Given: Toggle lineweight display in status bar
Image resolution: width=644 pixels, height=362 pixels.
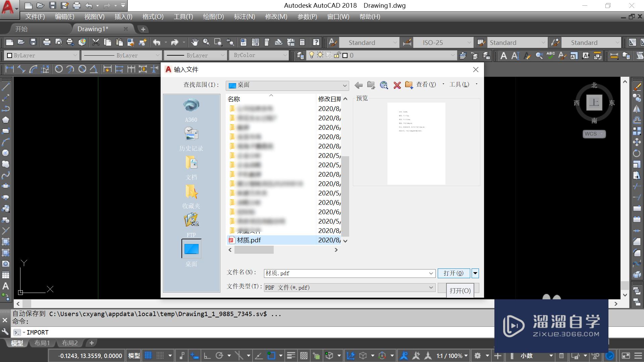Looking at the screenshot, I should [x=291, y=356].
